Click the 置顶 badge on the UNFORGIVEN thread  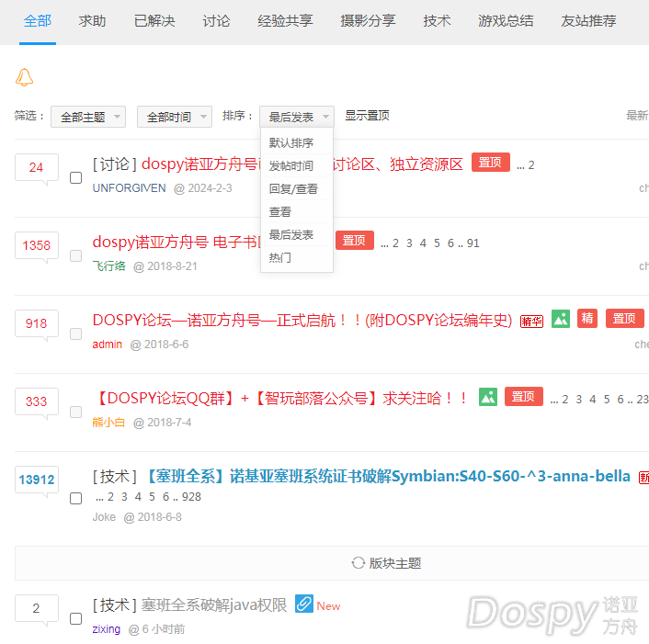pos(491,163)
